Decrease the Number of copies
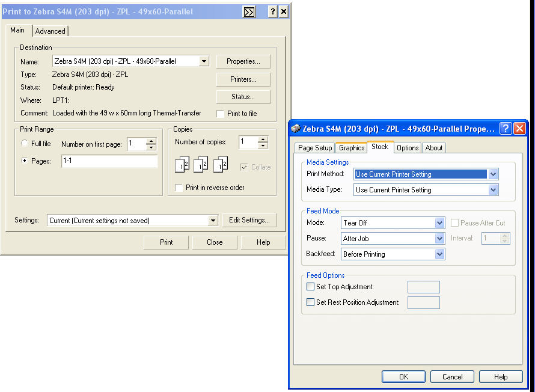The image size is (535, 392). click(263, 145)
